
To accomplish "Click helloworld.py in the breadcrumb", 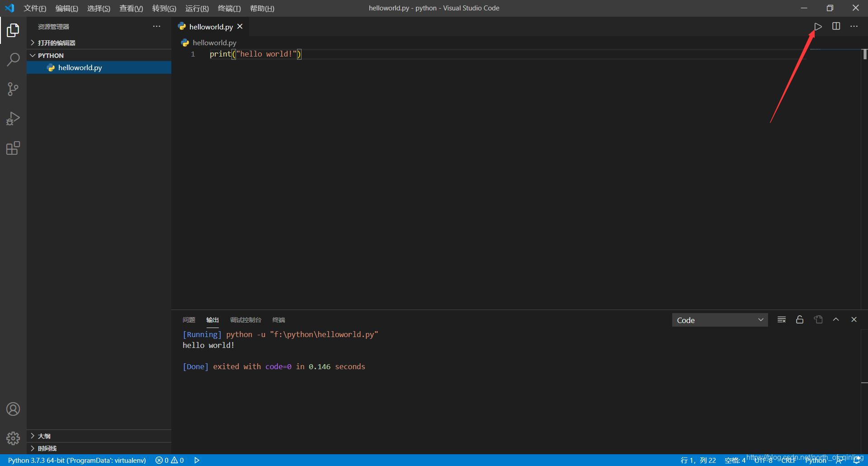I will click(x=214, y=43).
